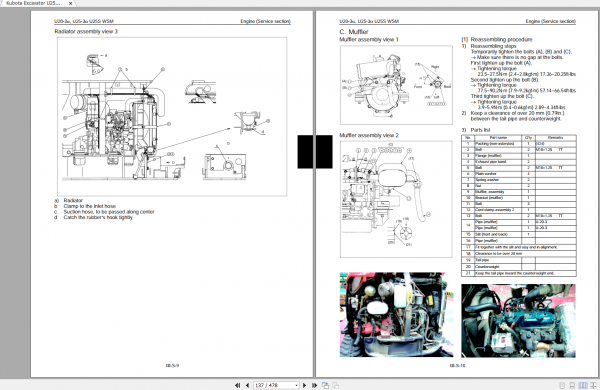Go to the next page
Screen dimensions: 600x390
click(305, 385)
